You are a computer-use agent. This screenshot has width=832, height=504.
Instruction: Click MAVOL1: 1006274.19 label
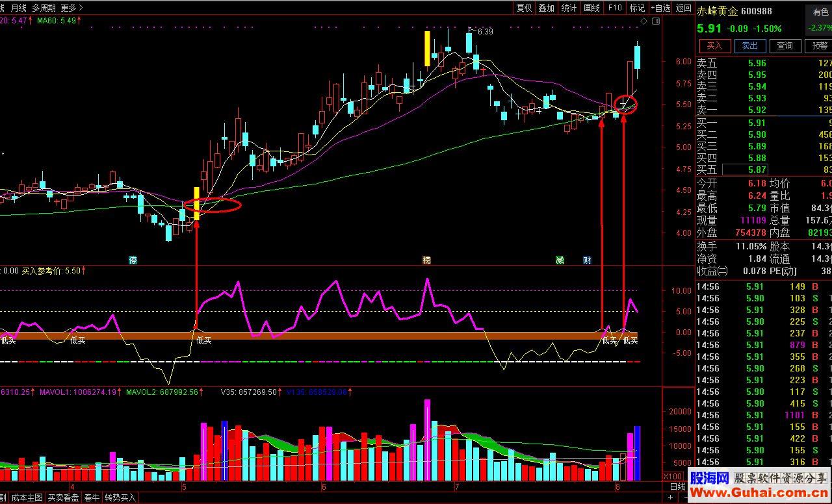pyautogui.click(x=81, y=392)
